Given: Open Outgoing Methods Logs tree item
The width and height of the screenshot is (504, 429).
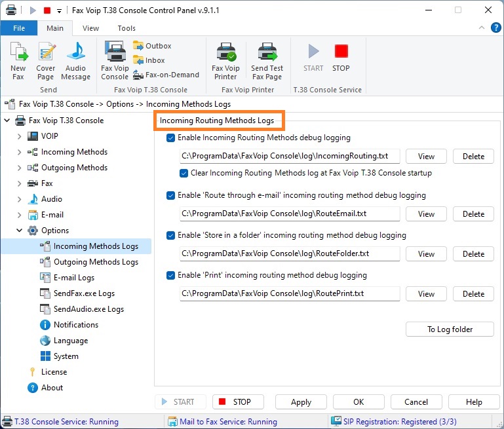Looking at the screenshot, I should [x=96, y=262].
